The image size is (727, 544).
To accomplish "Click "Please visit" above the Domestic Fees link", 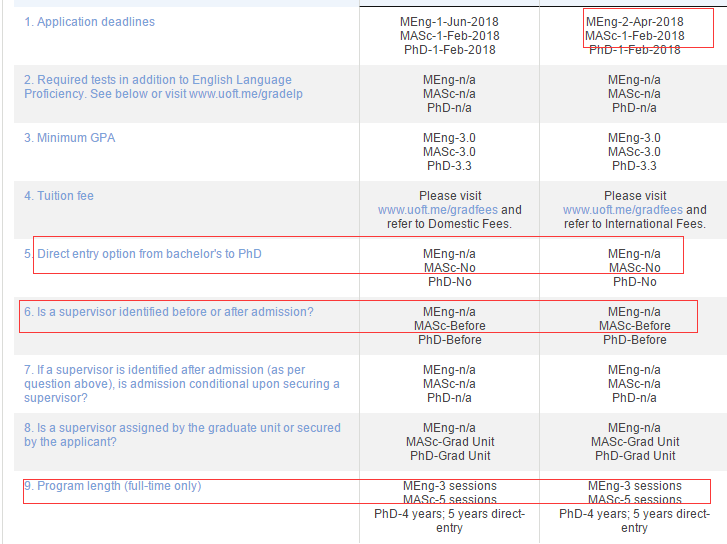I will coord(449,196).
